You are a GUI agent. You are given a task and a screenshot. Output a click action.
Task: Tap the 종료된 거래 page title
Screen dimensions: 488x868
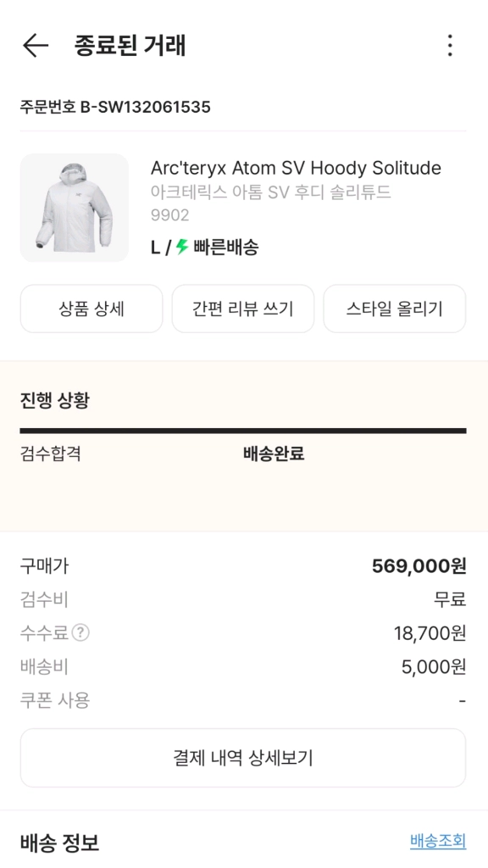(130, 46)
